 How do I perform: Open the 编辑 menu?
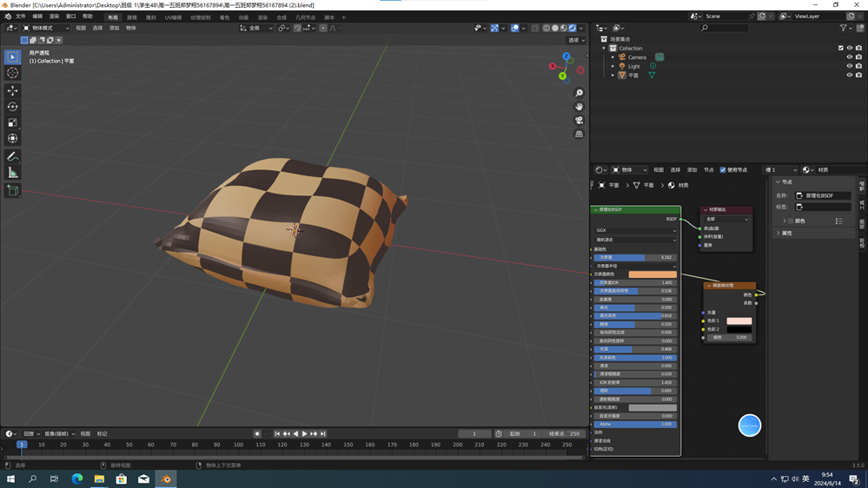pos(37,16)
